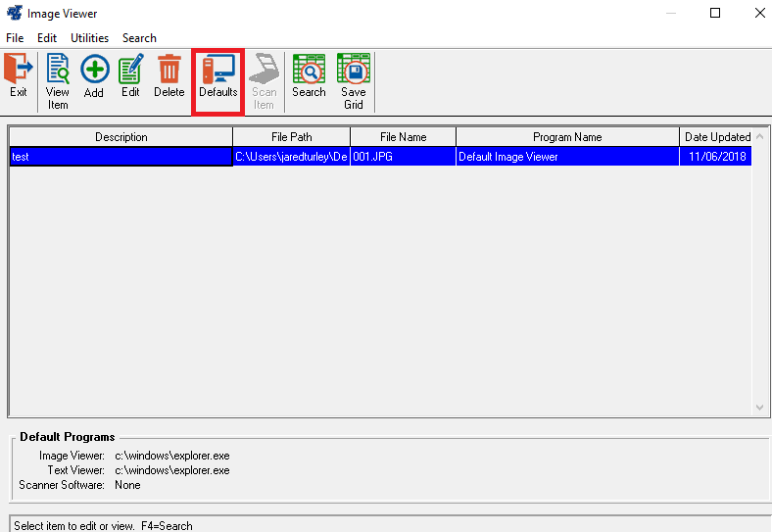Select the Edit toolbar icon
This screenshot has height=532, width=772.
130,76
